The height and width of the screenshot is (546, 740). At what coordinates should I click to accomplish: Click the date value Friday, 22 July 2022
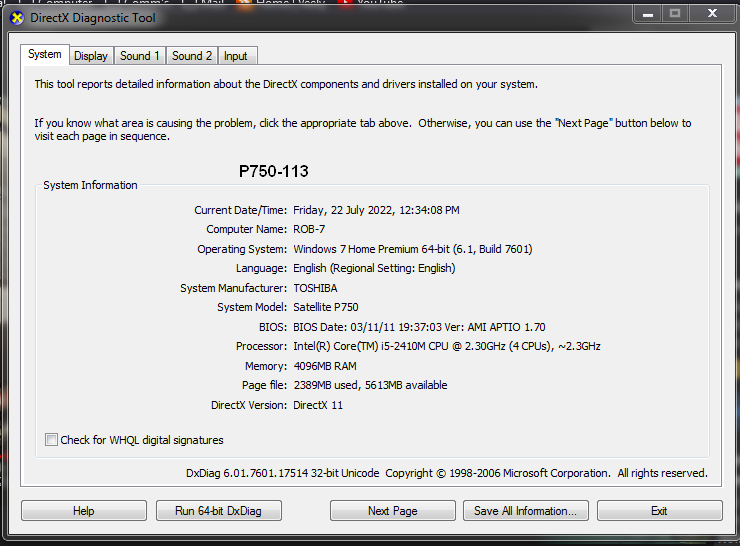click(376, 210)
